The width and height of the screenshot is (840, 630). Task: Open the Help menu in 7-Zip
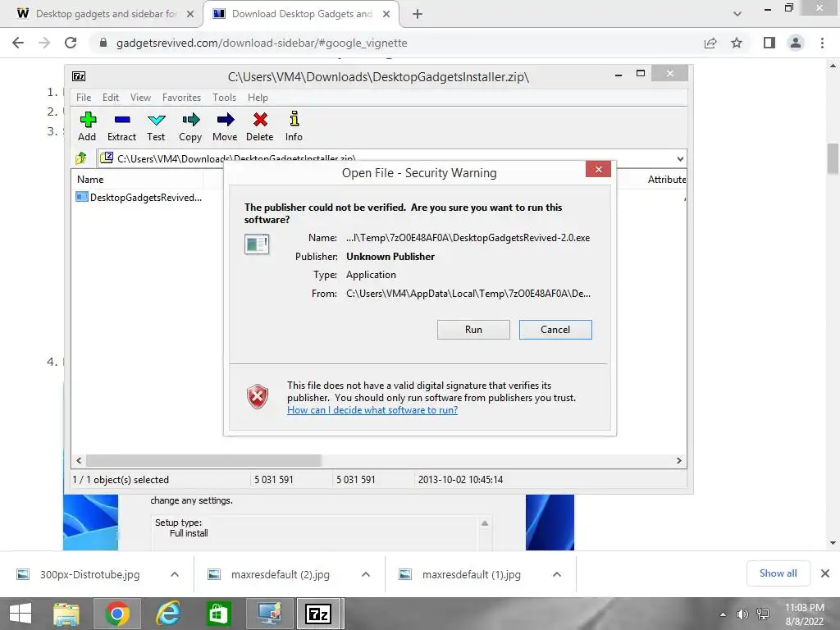258,98
